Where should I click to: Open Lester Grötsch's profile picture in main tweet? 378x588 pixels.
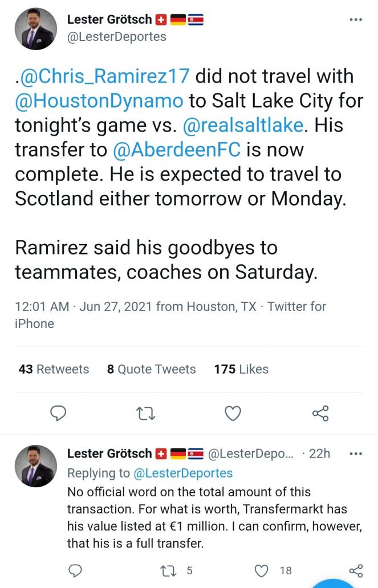click(x=35, y=29)
